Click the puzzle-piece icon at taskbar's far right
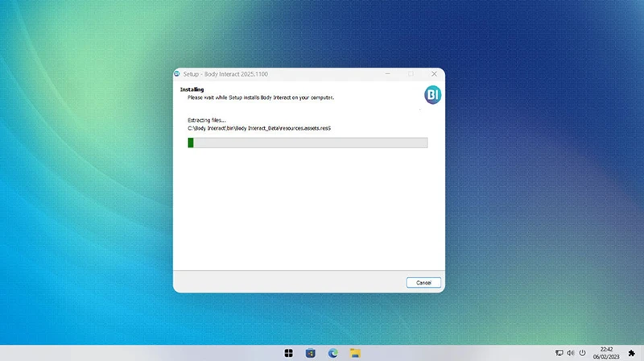The width and height of the screenshot is (644, 361). click(632, 353)
